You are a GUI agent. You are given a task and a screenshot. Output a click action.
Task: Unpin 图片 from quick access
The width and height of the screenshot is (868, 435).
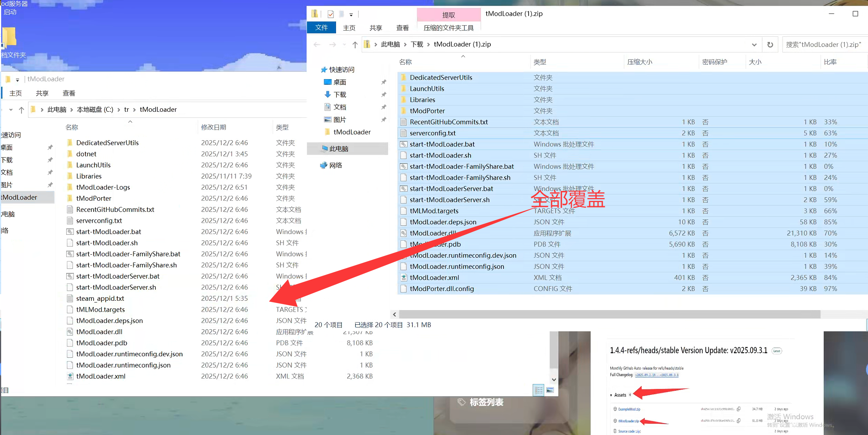click(384, 120)
